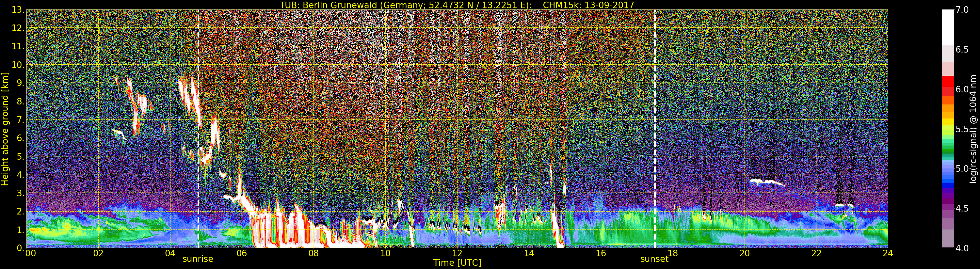The height and width of the screenshot is (269, 980).
Task: Click the height axis tick label '10.'
Action: tap(18, 65)
